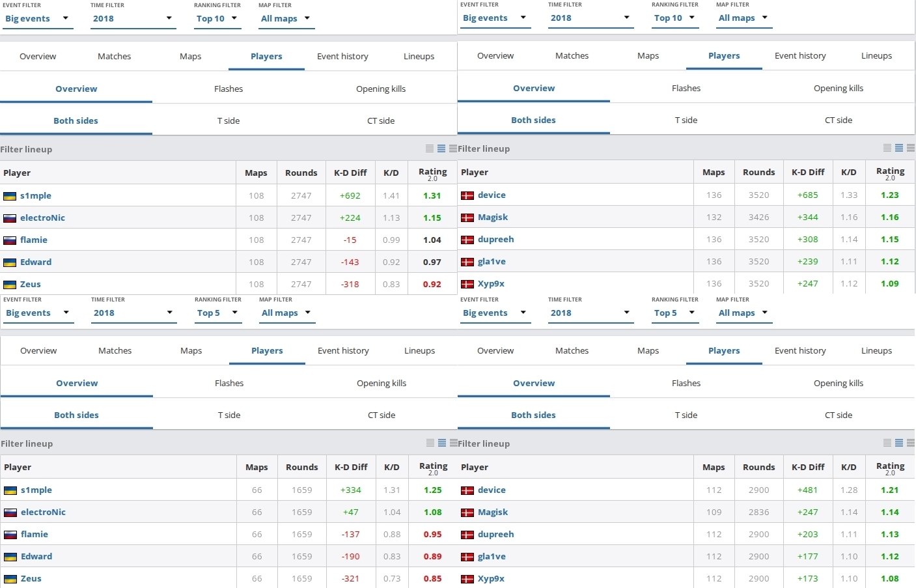Viewport: 916px width, 588px height.
Task: Open Big events filter above Top 10 device table
Action: 495,18
